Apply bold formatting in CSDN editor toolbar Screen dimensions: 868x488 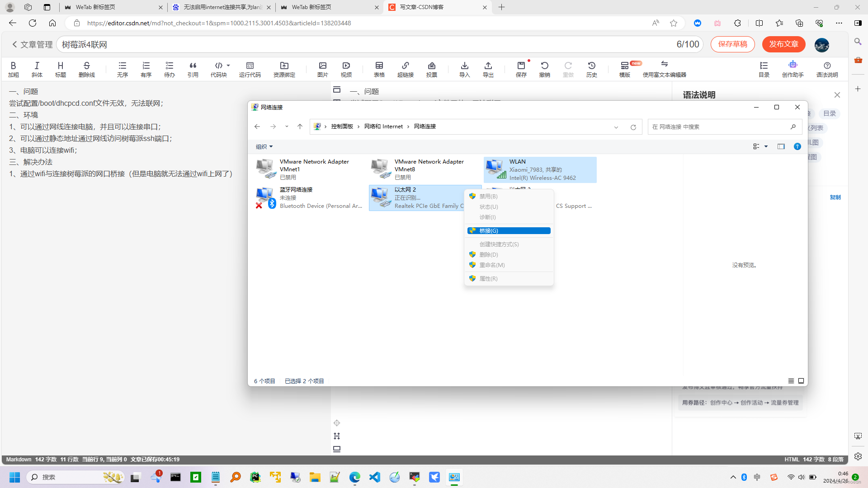tap(14, 69)
